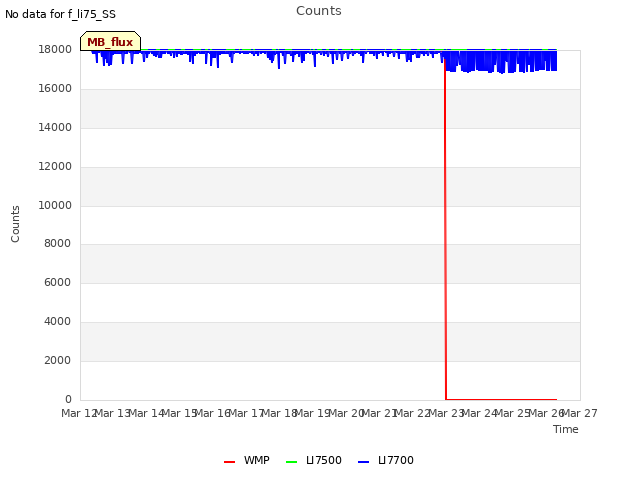Click the vertical Counts axis label
Screen dimensions: 640x480
point(15,224)
